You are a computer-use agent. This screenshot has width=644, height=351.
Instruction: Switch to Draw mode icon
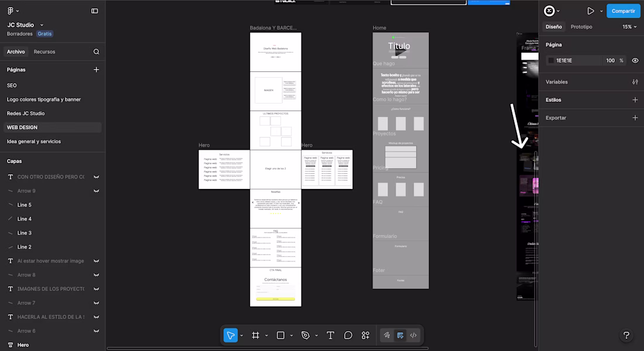pyautogui.click(x=387, y=335)
